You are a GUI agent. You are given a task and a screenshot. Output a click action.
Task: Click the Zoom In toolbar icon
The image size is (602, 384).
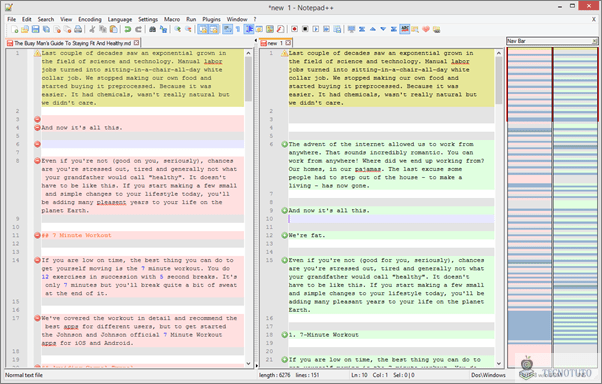177,29
